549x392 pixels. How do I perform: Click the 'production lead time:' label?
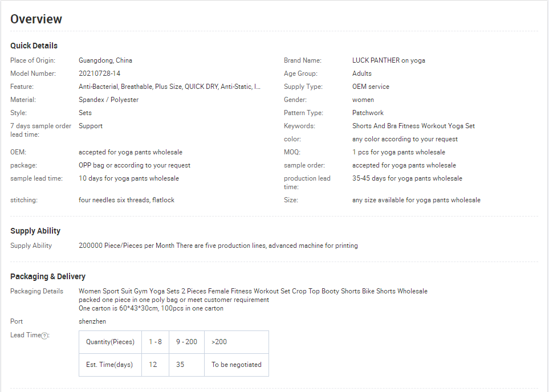307,183
